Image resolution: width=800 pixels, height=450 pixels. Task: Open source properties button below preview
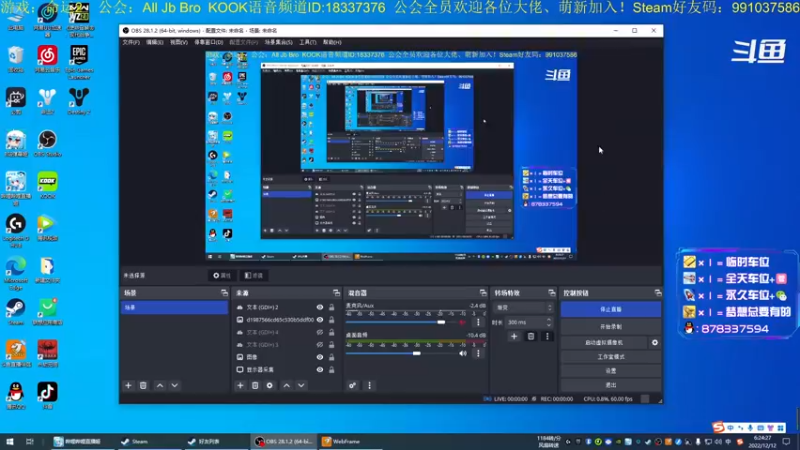[x=222, y=276]
